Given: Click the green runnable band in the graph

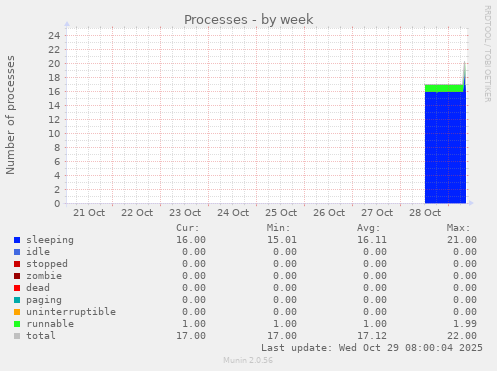Looking at the screenshot, I should (x=444, y=88).
